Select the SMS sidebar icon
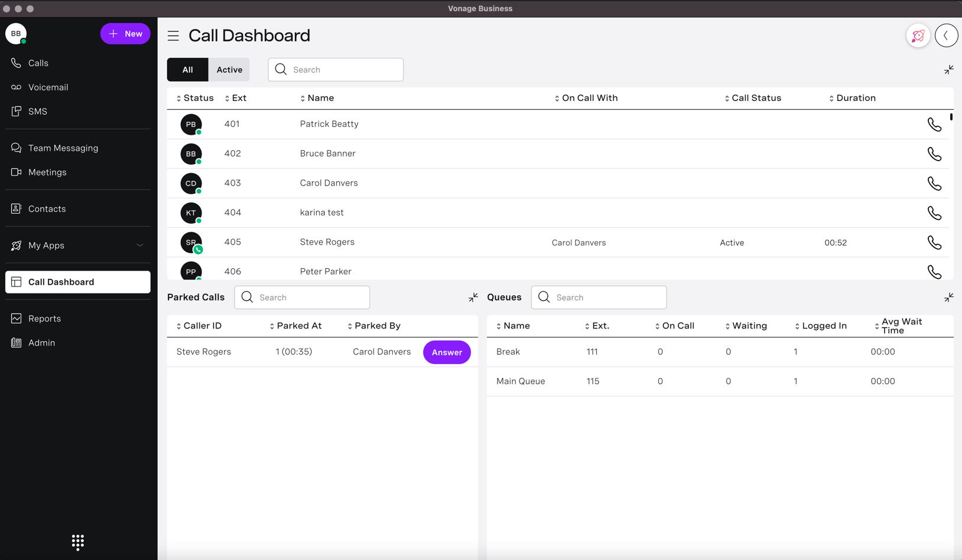The width and height of the screenshot is (962, 560). (x=38, y=111)
